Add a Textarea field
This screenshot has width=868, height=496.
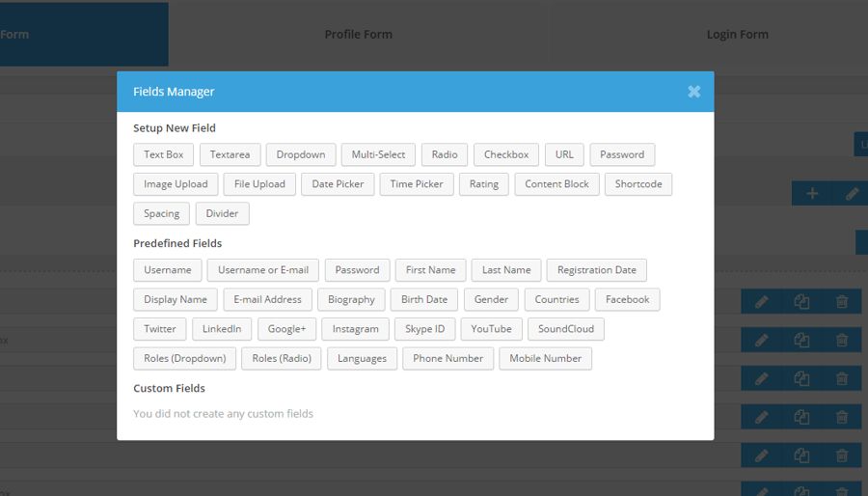pyautogui.click(x=230, y=155)
